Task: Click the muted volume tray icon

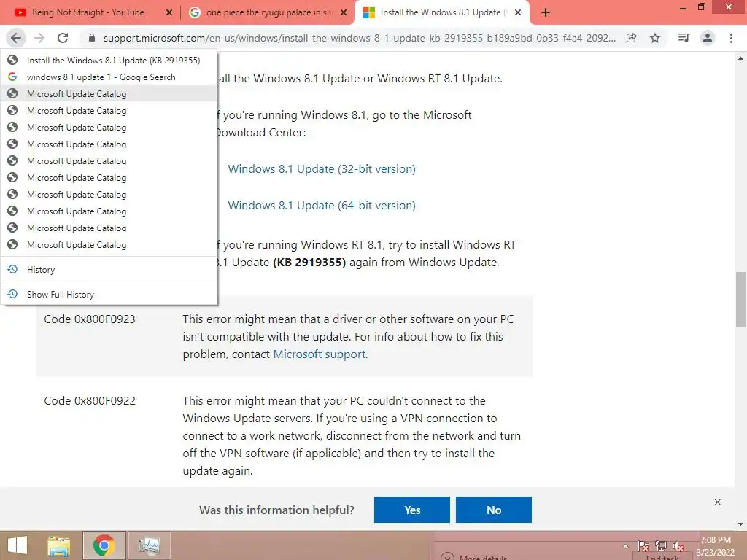Action: [678, 546]
